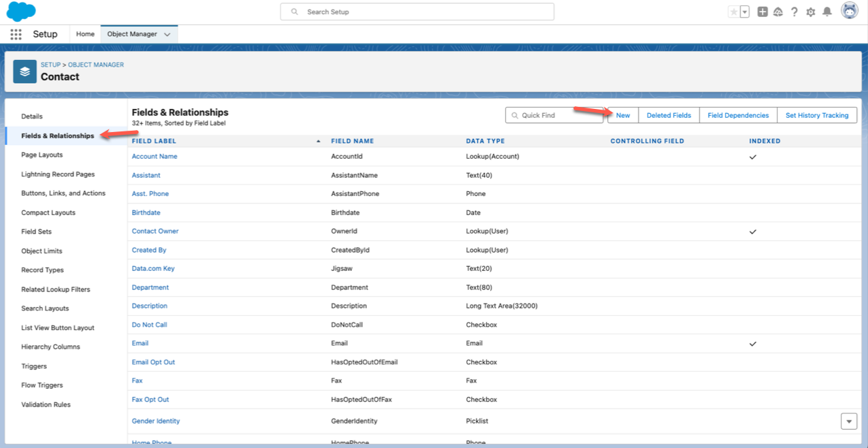Open Gender Identity row action dropdown
The height and width of the screenshot is (448, 868).
click(849, 421)
